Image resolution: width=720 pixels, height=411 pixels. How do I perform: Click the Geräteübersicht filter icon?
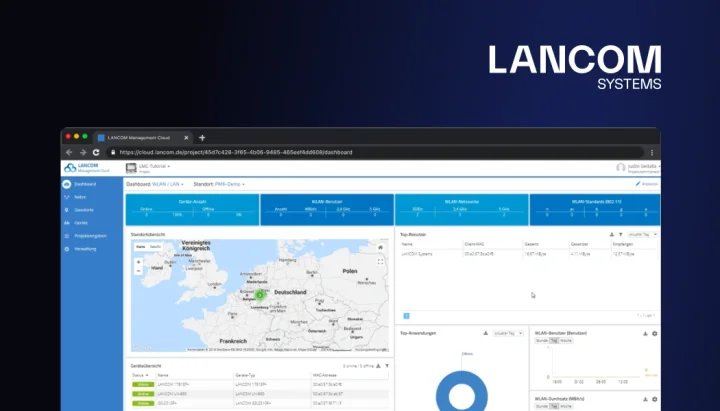click(x=387, y=366)
